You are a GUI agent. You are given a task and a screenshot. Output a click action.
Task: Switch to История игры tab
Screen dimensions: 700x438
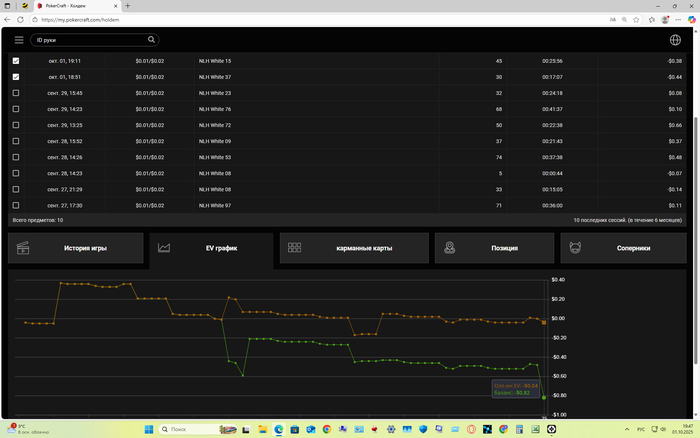click(x=75, y=248)
